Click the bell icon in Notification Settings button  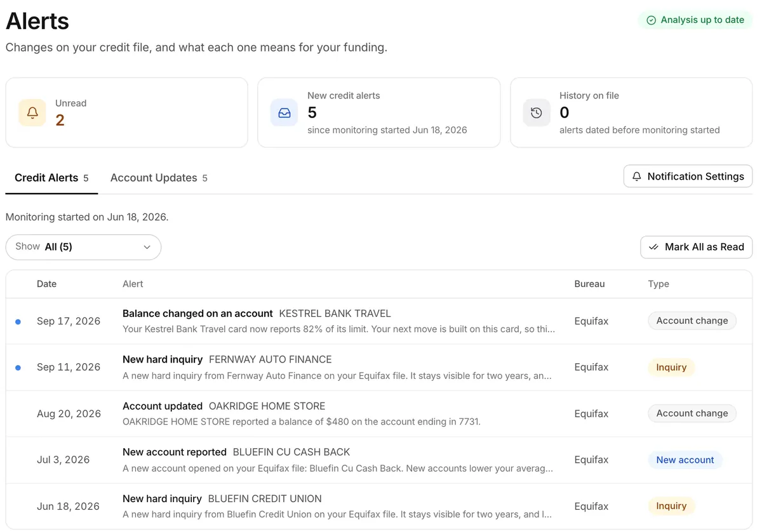click(637, 176)
